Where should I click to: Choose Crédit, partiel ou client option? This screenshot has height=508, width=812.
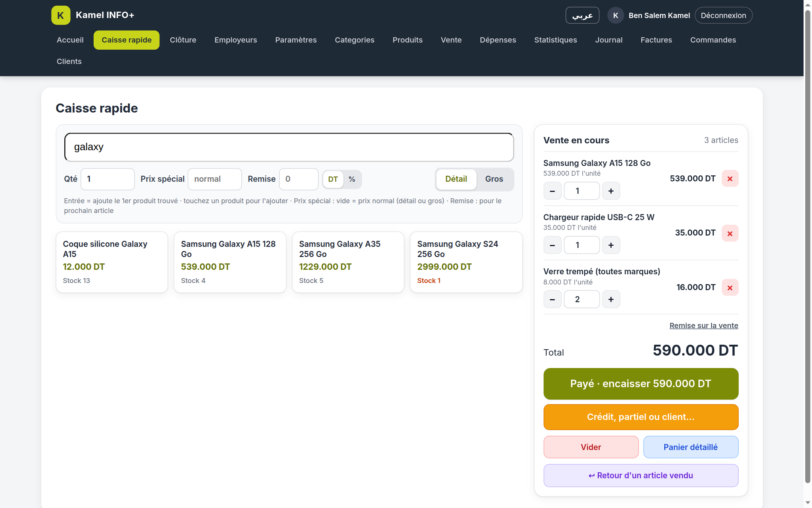(641, 417)
